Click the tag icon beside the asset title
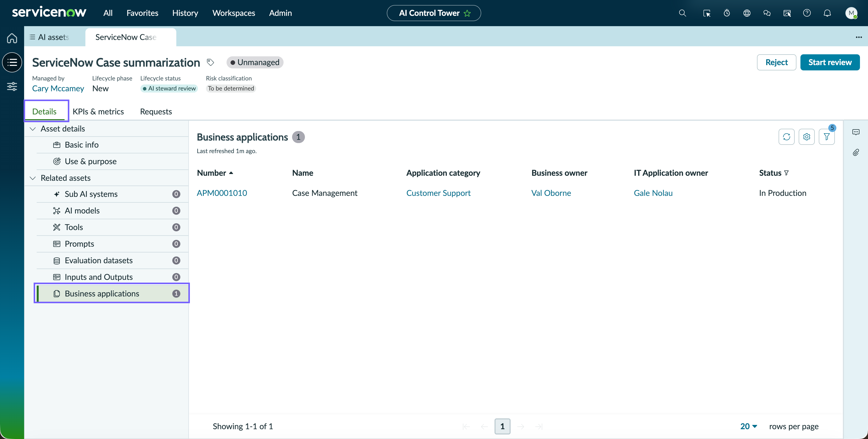Image resolution: width=868 pixels, height=439 pixels. tap(210, 62)
